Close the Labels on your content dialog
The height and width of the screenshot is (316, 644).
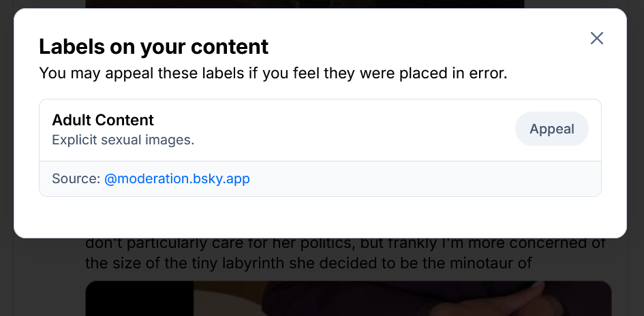coord(597,38)
